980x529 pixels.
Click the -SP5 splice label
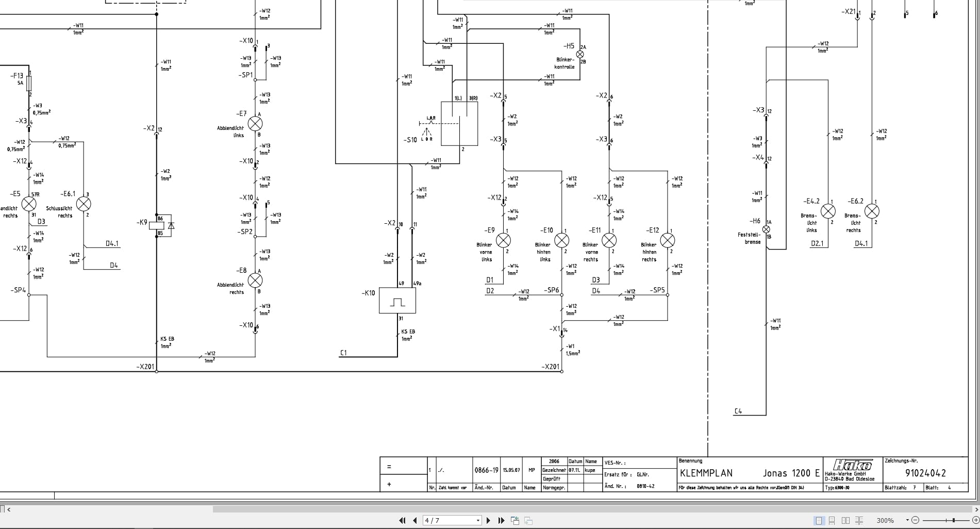click(x=657, y=290)
